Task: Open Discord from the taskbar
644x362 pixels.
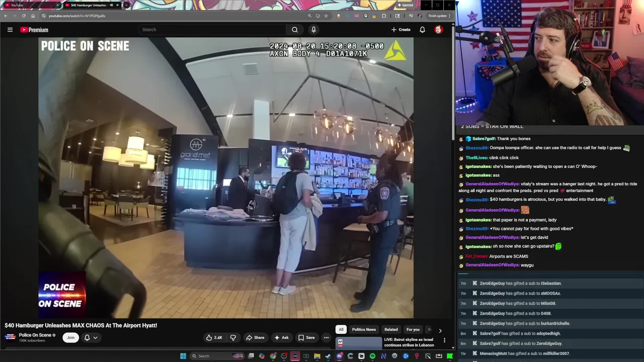Action: point(340,356)
